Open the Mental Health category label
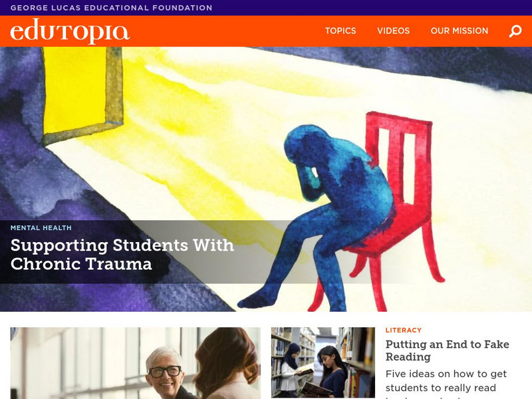This screenshot has height=399, width=532. pyautogui.click(x=41, y=227)
